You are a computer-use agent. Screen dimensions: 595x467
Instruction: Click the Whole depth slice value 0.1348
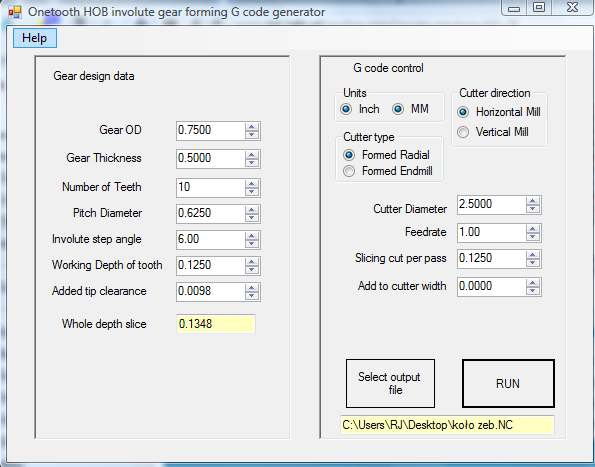tap(216, 324)
